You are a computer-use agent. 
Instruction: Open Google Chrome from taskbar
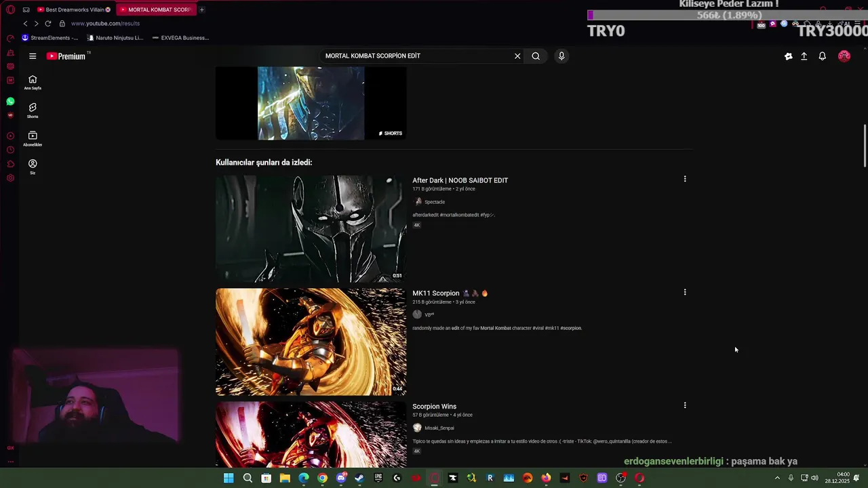click(x=322, y=478)
